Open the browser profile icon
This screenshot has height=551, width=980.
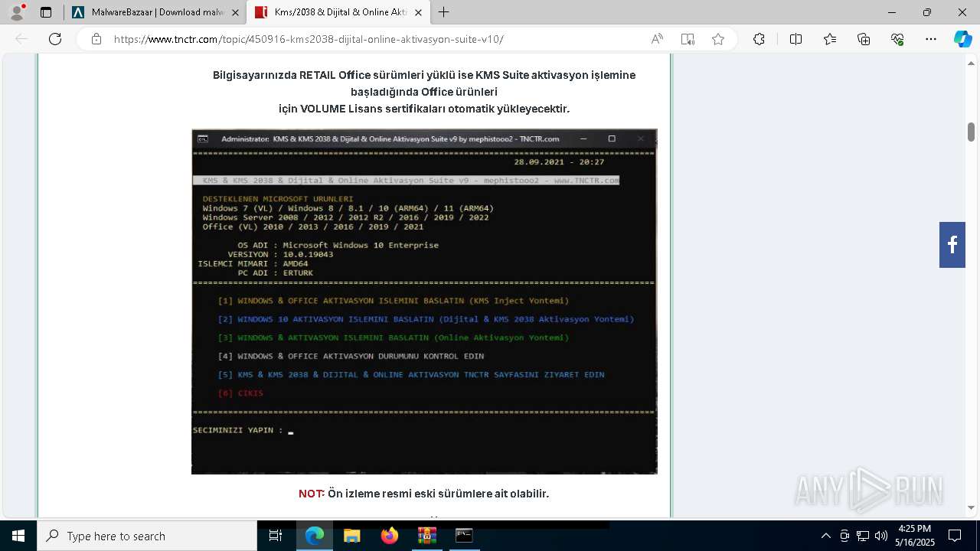(17, 12)
